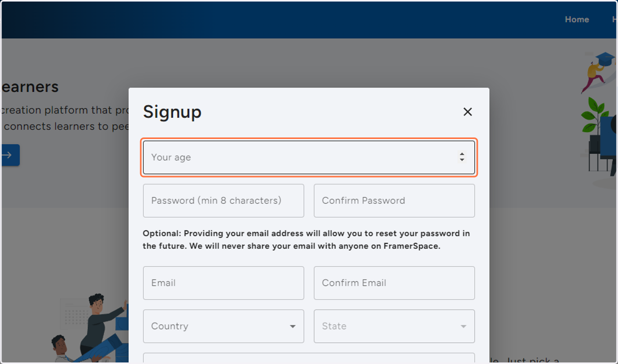Increase age with the up spinner arrow
Screen dimensions: 618x364
pyautogui.click(x=462, y=154)
